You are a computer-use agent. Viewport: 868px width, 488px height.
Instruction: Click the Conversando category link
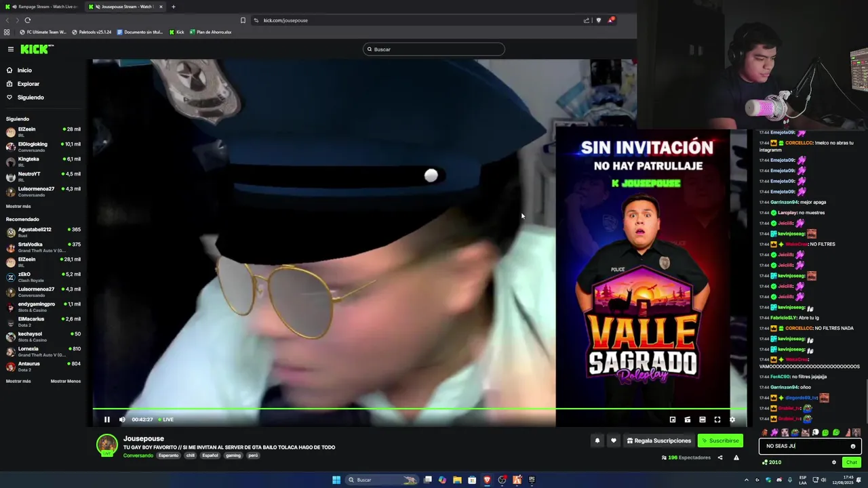[138, 455]
